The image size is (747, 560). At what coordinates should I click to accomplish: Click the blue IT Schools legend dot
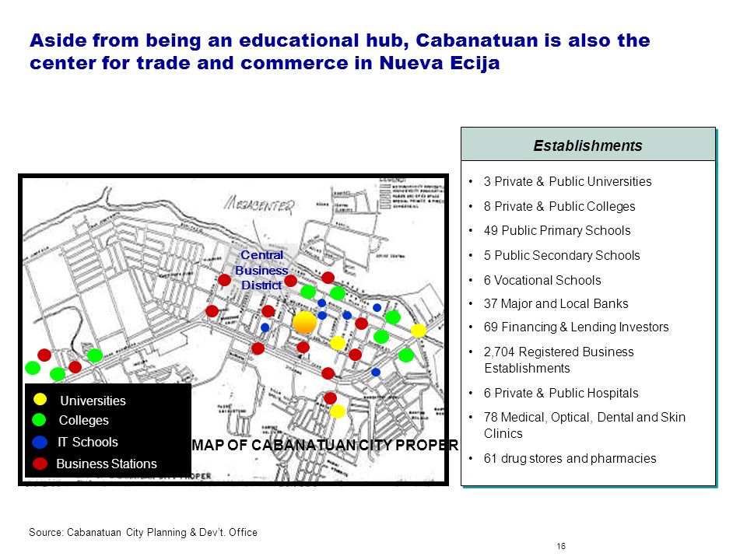point(40,442)
